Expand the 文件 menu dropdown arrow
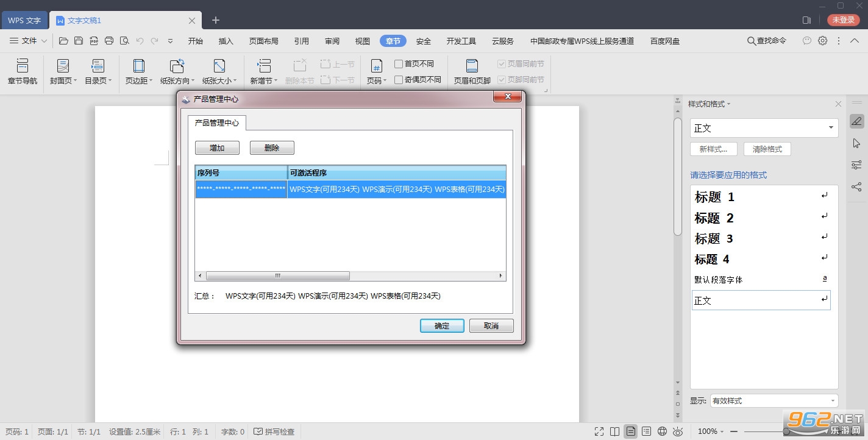 (x=44, y=41)
